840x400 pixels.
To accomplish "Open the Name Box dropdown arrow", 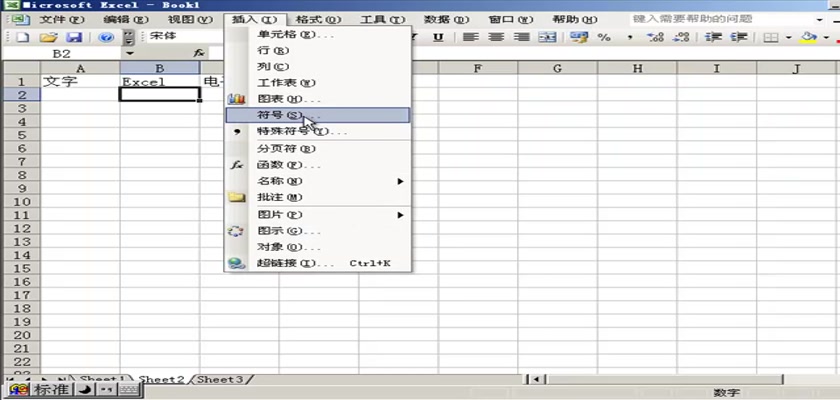I will pos(130,54).
